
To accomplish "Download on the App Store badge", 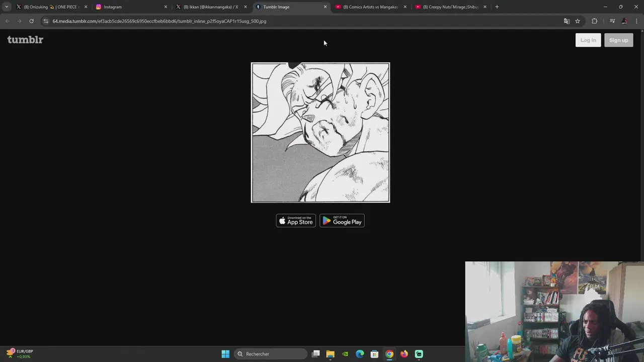I will 296,221.
